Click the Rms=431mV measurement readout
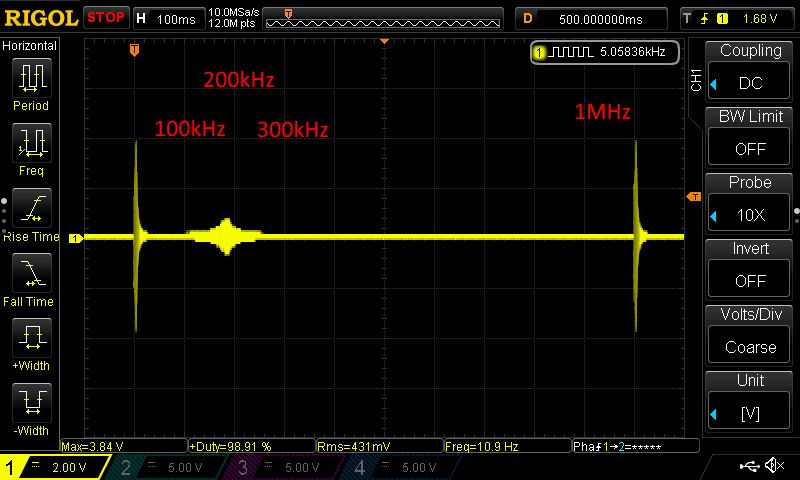The height and width of the screenshot is (480, 800). pos(380,446)
